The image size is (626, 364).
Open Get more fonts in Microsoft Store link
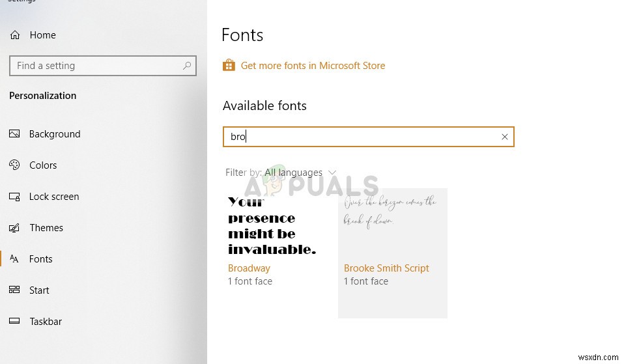tap(313, 66)
